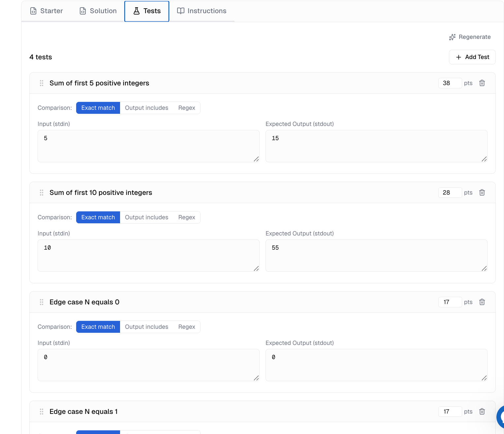This screenshot has height=434, width=504.
Task: Click resize grip of output box containing 55
Action: [x=484, y=268]
